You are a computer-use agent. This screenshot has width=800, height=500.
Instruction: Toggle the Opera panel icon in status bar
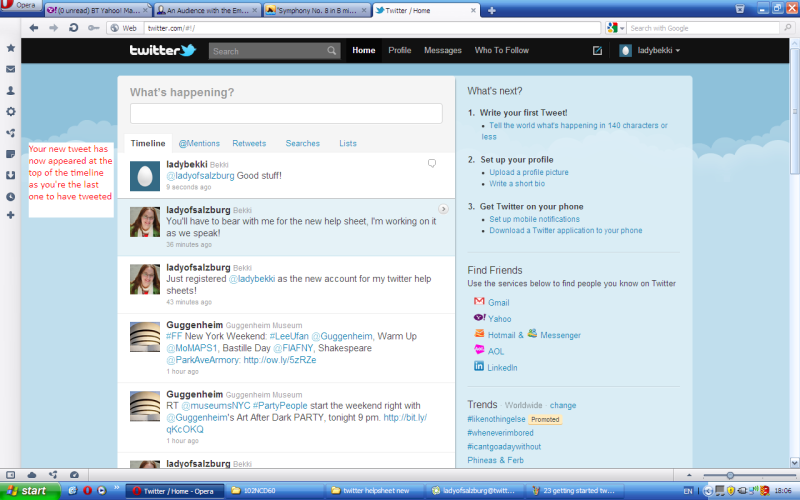point(10,475)
